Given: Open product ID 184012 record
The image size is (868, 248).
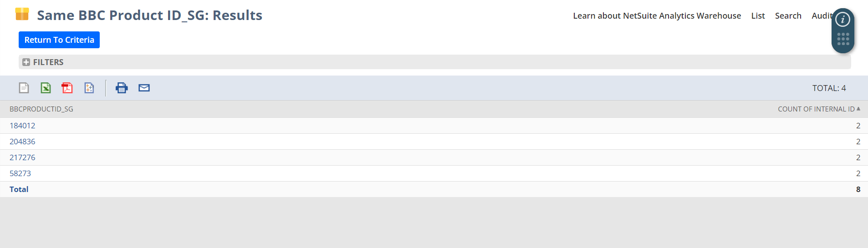Looking at the screenshot, I should click(22, 126).
